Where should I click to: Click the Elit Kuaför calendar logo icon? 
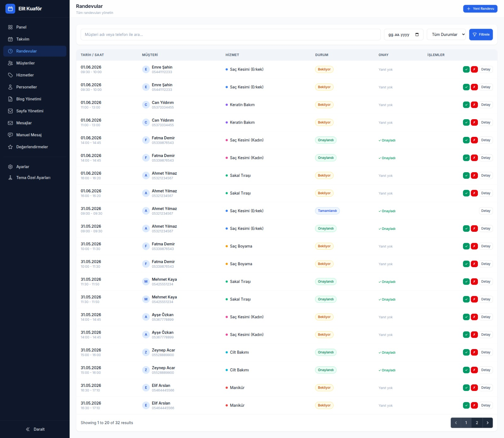10,9
